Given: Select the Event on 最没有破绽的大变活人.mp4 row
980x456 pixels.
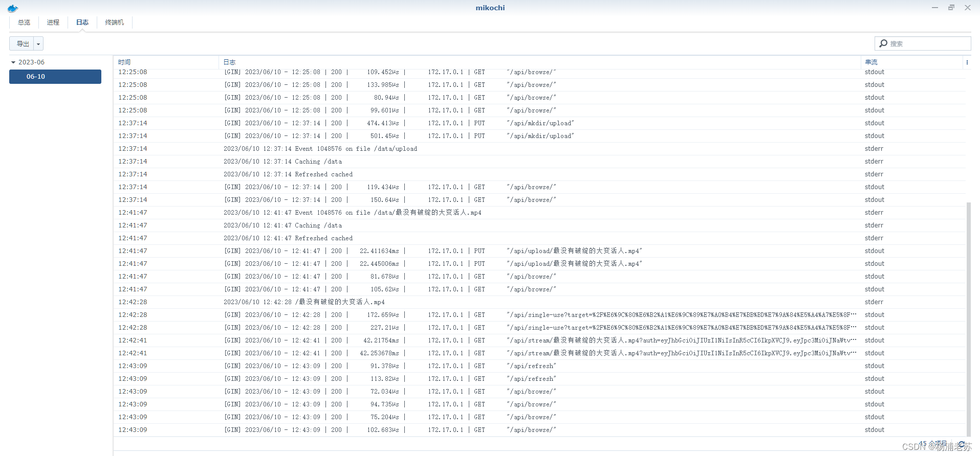Looking at the screenshot, I should [539, 213].
